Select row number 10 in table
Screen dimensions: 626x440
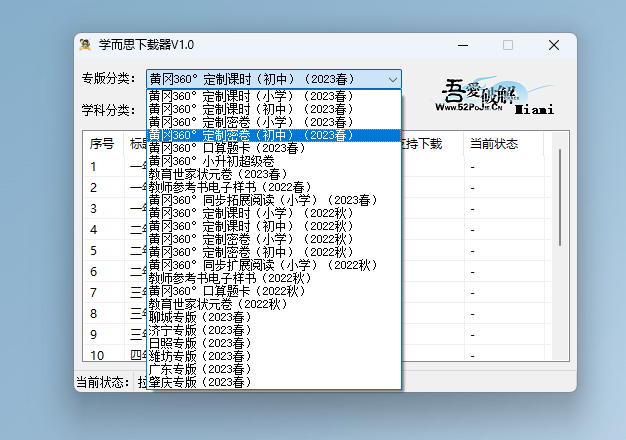coord(97,355)
